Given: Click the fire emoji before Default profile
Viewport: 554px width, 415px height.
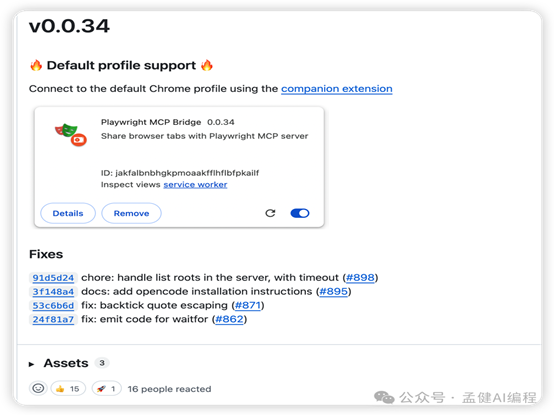Looking at the screenshot, I should pos(36,65).
